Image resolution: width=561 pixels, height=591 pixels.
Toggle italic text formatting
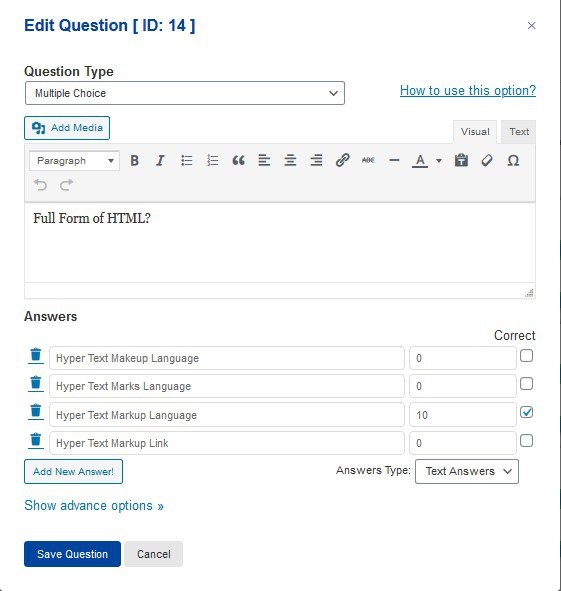(160, 161)
